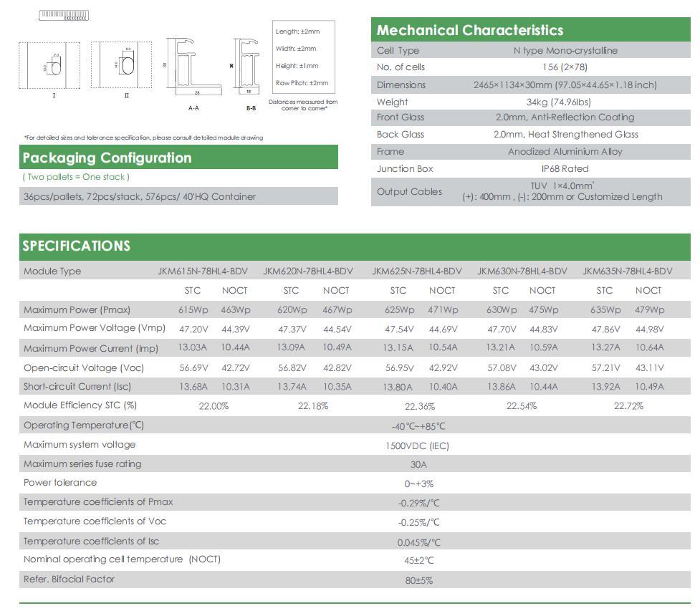This screenshot has height=611, width=700.
Task: Click the 30A maximum series fuse value
Action: (418, 464)
